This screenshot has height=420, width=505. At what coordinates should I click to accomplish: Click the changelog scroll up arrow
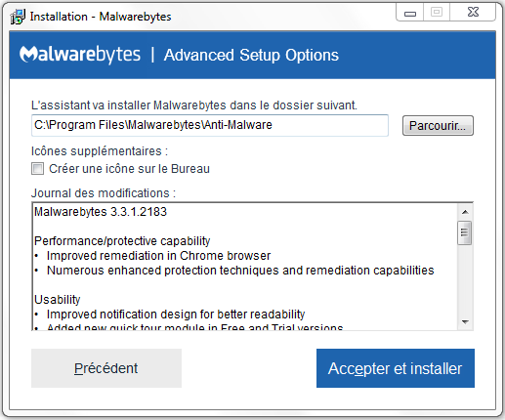point(465,212)
